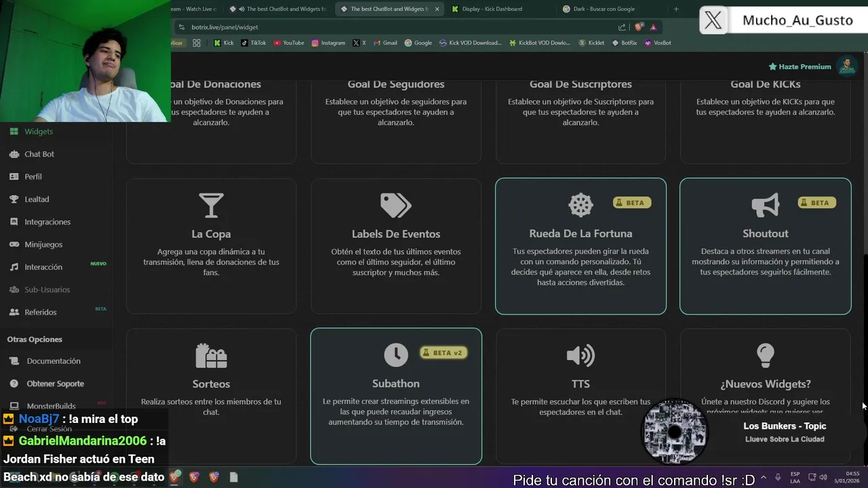This screenshot has width=868, height=488.
Task: Select Referidos in the sidebar
Action: click(41, 312)
